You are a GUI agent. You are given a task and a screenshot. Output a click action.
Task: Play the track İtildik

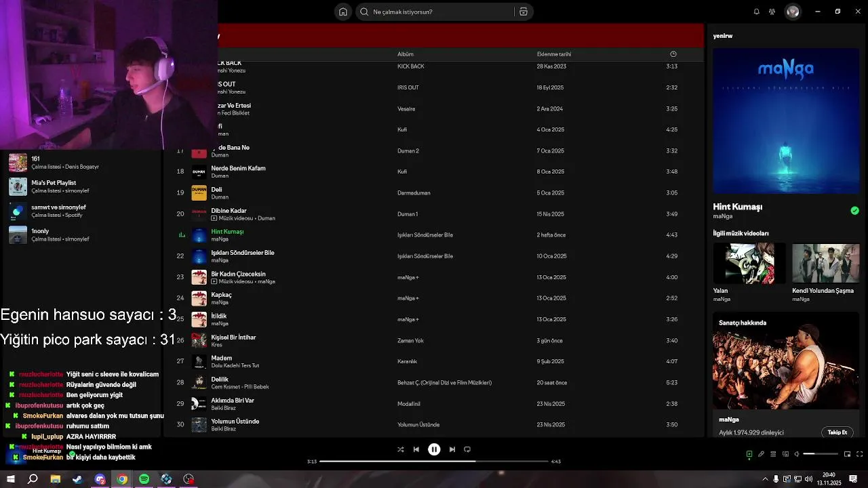434,319
